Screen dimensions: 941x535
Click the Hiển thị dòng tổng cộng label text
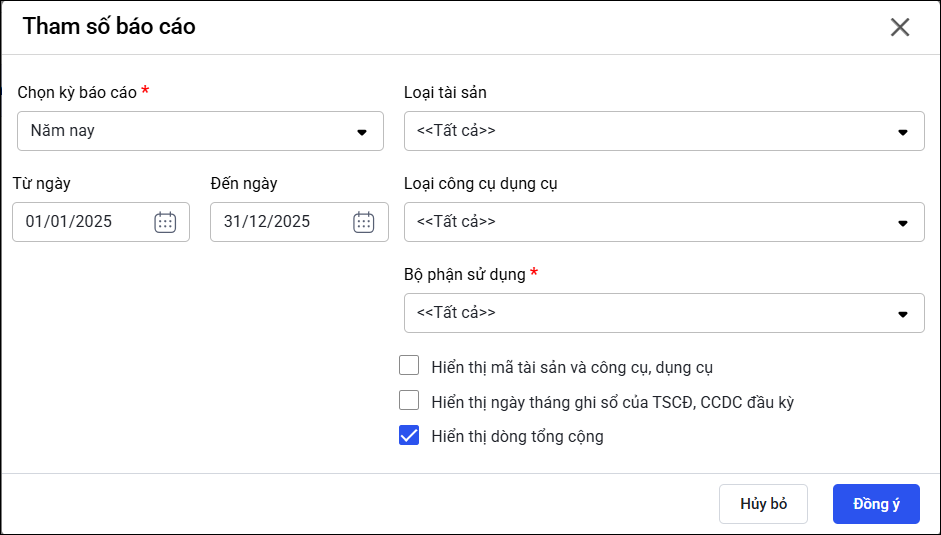pyautogui.click(x=517, y=436)
